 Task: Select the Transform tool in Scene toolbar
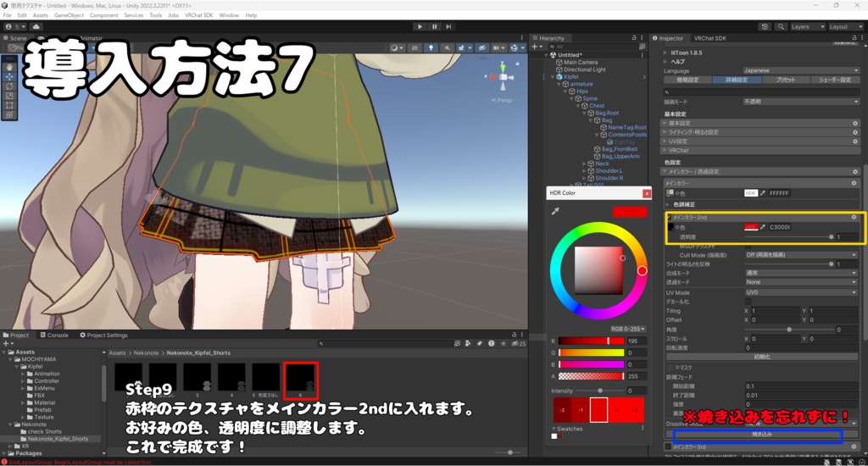click(9, 115)
